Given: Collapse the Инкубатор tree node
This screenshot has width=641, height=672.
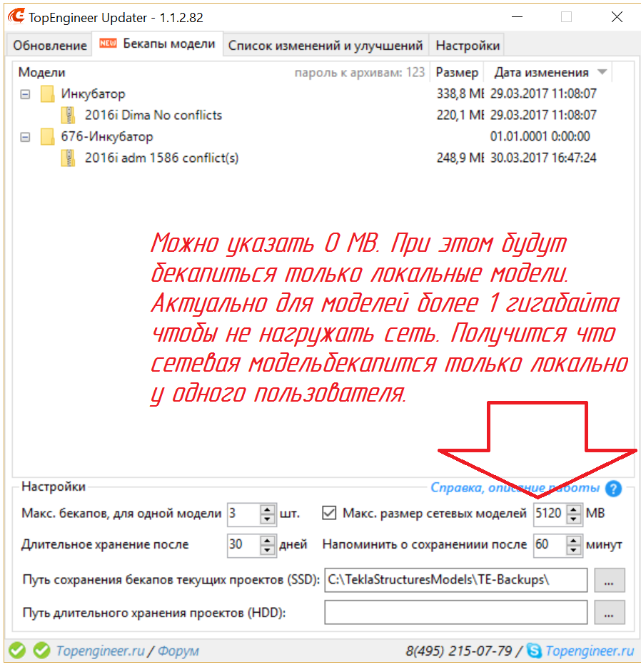Looking at the screenshot, I should (25, 94).
